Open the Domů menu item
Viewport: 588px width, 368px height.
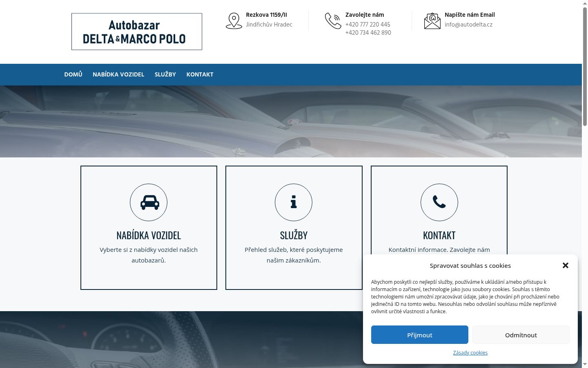click(x=73, y=74)
